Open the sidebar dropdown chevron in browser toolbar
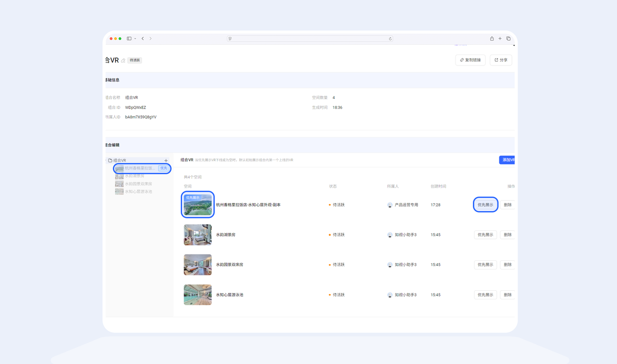The width and height of the screenshot is (617, 364). (x=135, y=39)
